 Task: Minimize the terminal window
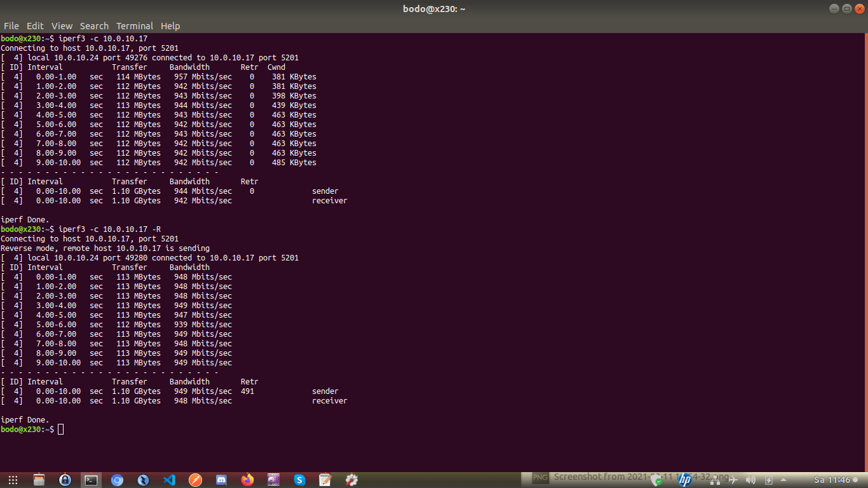pos(834,8)
